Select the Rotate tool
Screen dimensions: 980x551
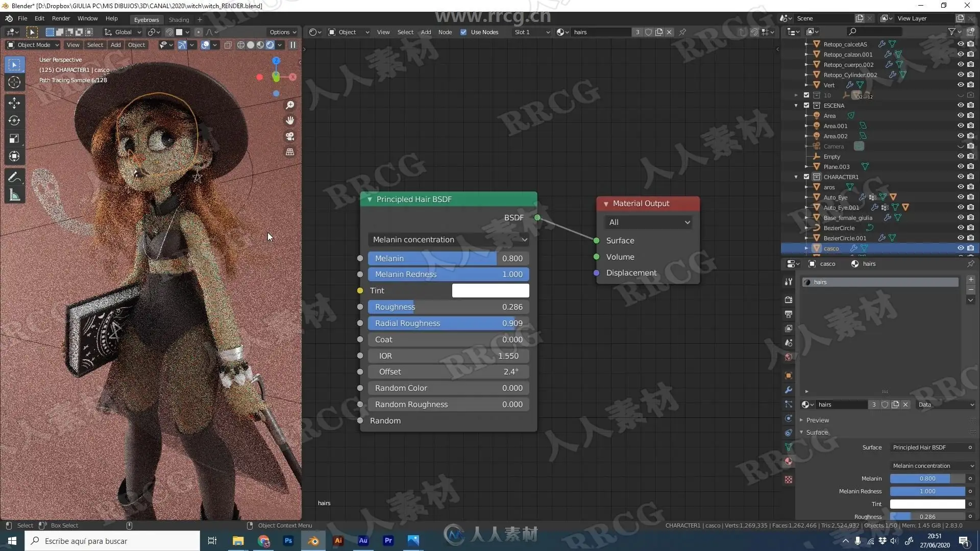[14, 120]
